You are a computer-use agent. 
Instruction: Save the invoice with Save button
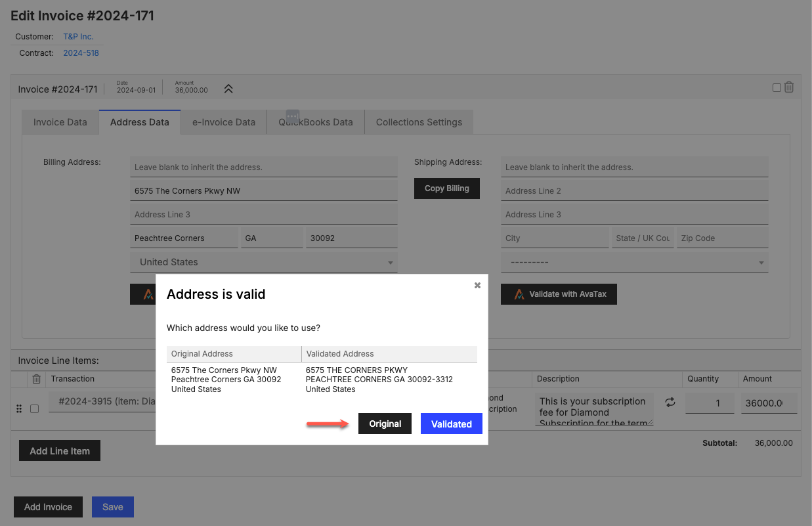pyautogui.click(x=113, y=507)
